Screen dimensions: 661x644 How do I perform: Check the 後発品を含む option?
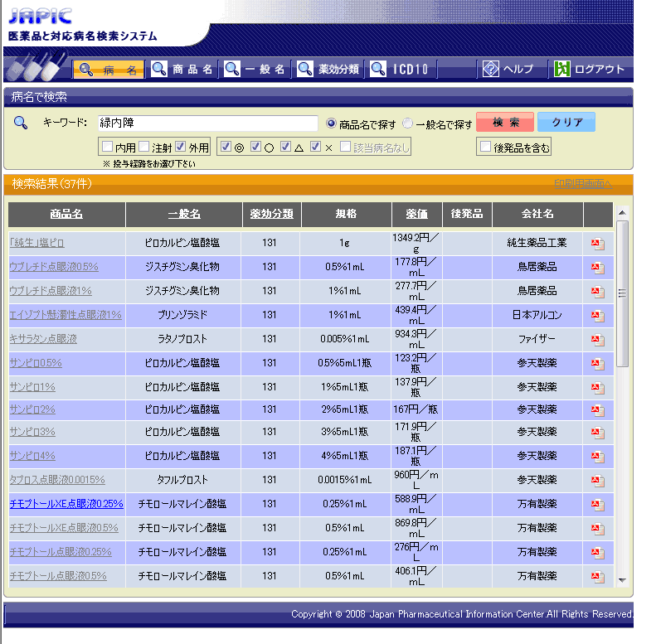tap(485, 148)
